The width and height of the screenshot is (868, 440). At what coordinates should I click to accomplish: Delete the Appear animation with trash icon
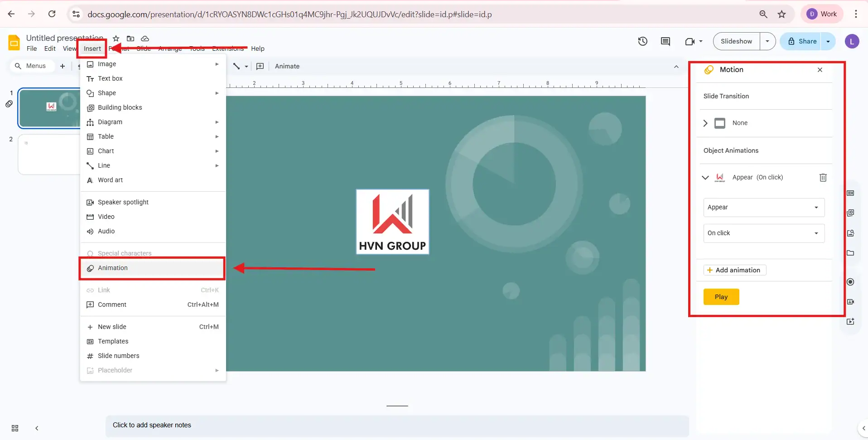(x=823, y=177)
